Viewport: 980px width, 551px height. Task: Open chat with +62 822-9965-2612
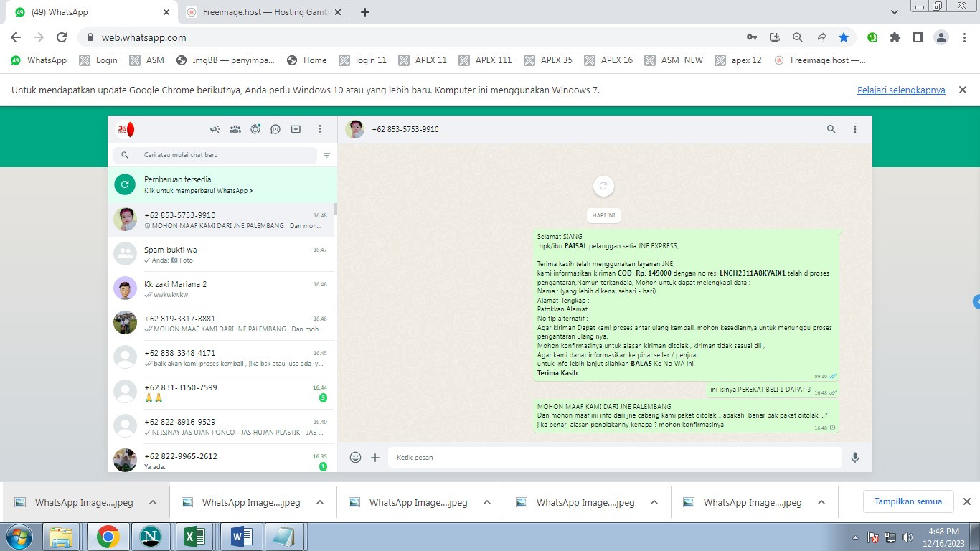click(221, 458)
